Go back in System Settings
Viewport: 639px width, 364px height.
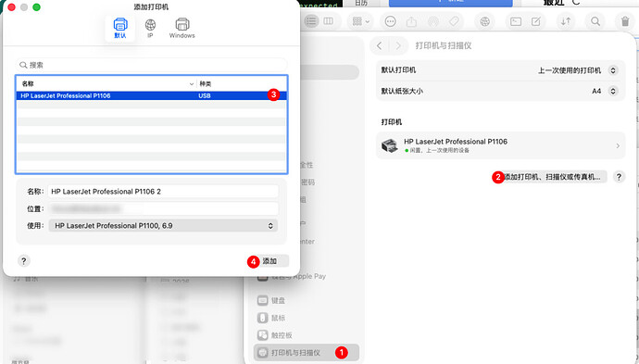[380, 45]
